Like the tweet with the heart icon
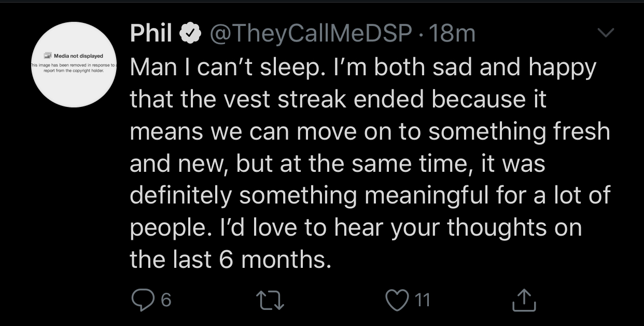 [x=397, y=299]
